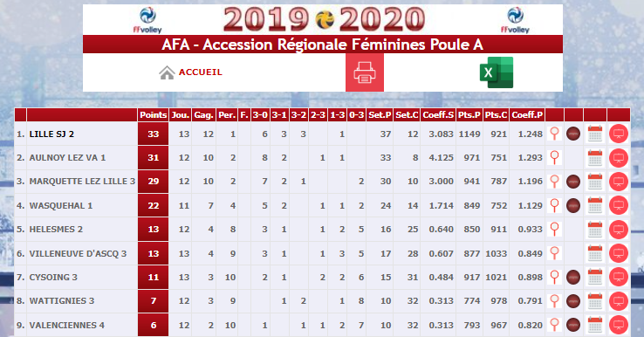Click dark ball icon for MARQUETTE LEZ LILLE 3
The width and height of the screenshot is (644, 337).
click(573, 182)
